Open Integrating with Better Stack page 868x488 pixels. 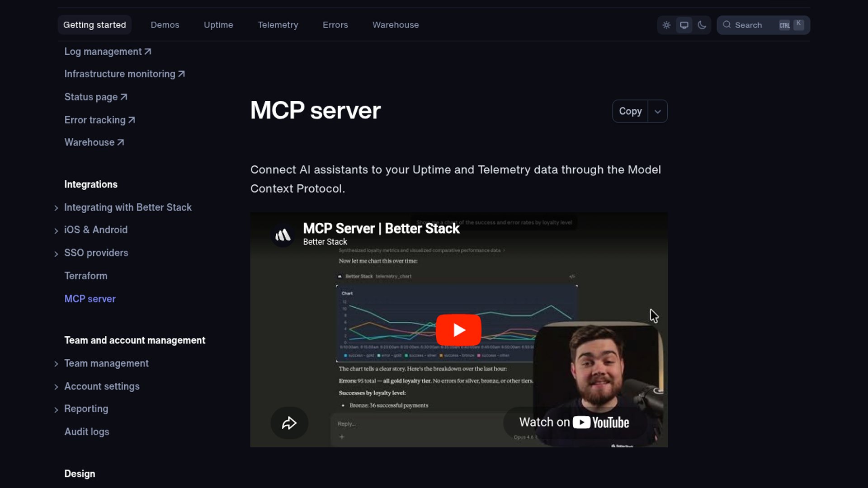tap(128, 207)
